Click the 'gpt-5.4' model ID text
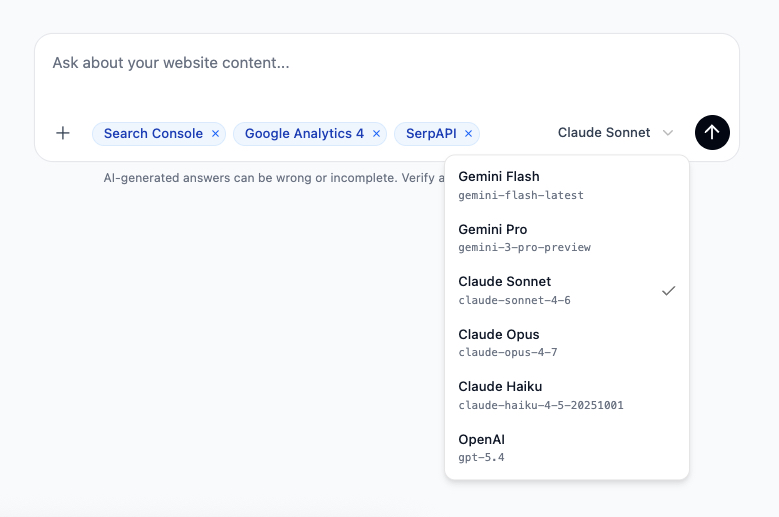 tap(481, 457)
